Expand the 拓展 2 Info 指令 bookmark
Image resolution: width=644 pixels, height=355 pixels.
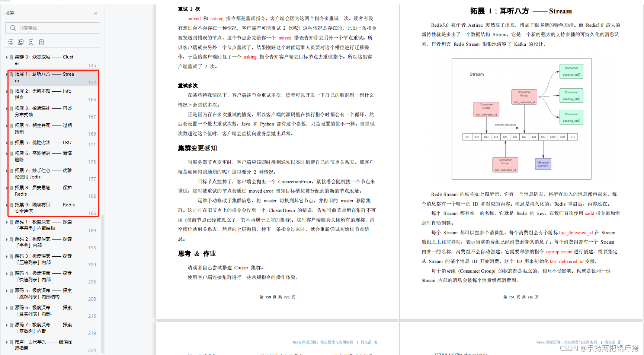click(6, 91)
